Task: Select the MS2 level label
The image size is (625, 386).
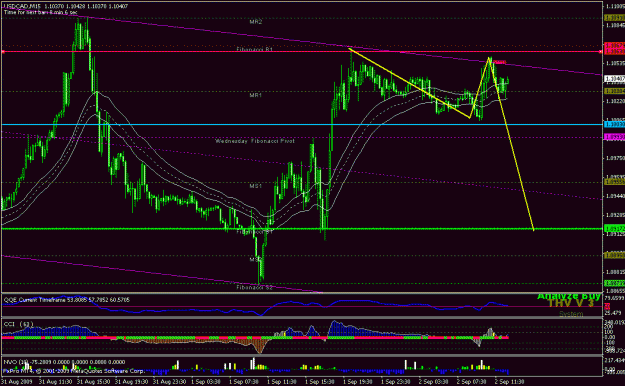Action: [256, 260]
